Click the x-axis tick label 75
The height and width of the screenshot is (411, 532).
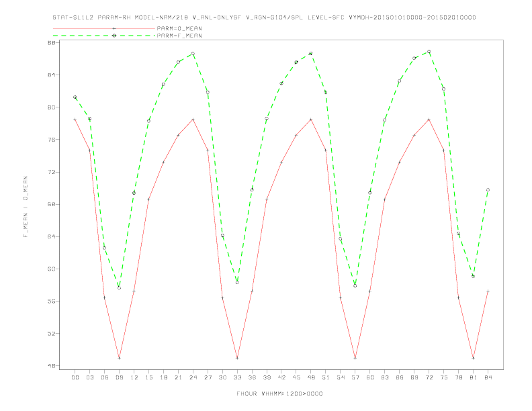click(x=444, y=377)
